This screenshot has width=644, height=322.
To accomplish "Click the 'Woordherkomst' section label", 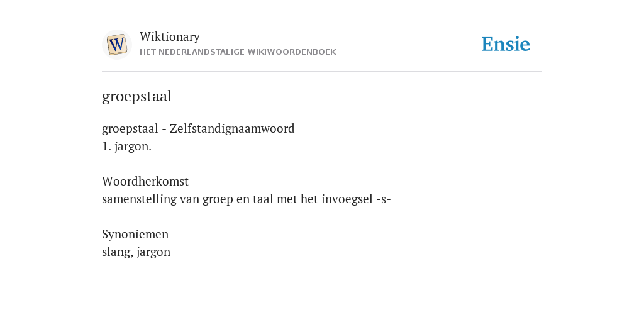I will coord(145,181).
